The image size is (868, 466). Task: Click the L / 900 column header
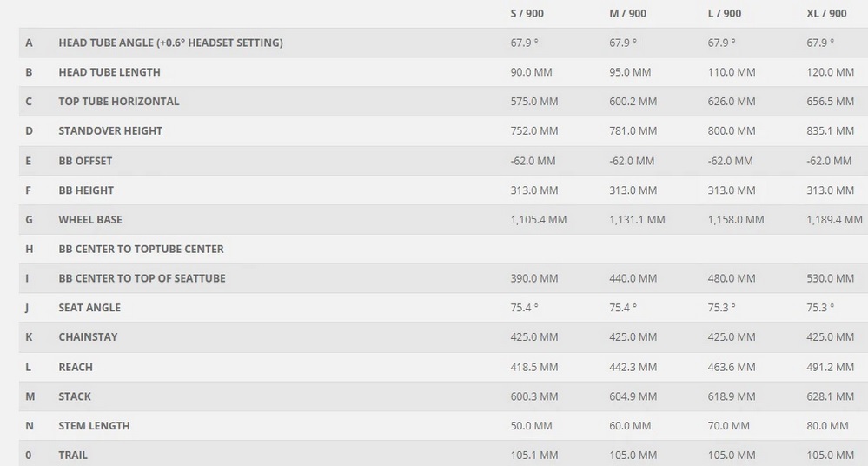(x=724, y=14)
